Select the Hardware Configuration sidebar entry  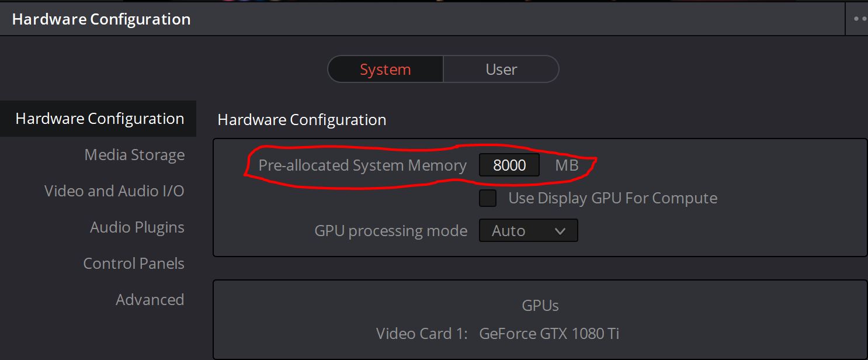[99, 118]
